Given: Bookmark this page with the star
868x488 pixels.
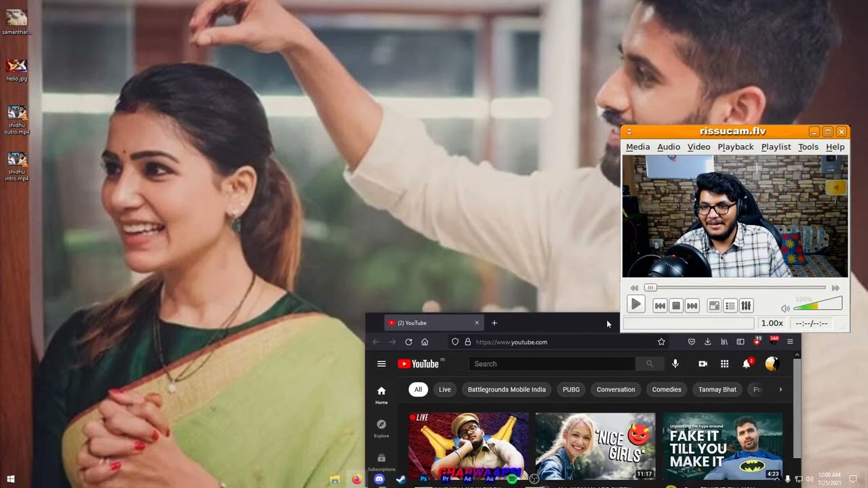Looking at the screenshot, I should pyautogui.click(x=661, y=342).
